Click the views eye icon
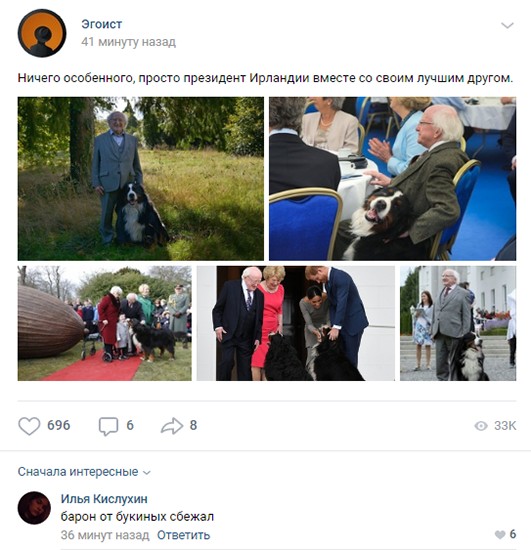This screenshot has width=531, height=550. (x=481, y=426)
